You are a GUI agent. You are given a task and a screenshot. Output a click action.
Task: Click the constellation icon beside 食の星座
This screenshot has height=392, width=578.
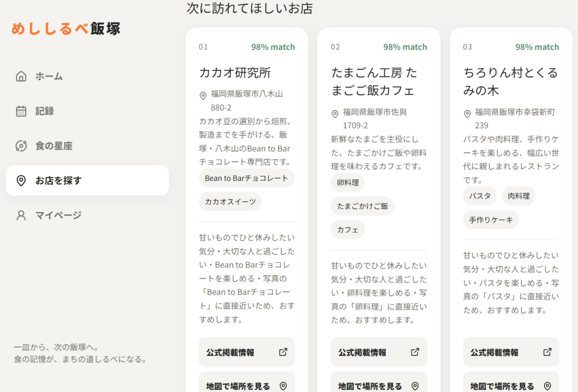(x=21, y=146)
